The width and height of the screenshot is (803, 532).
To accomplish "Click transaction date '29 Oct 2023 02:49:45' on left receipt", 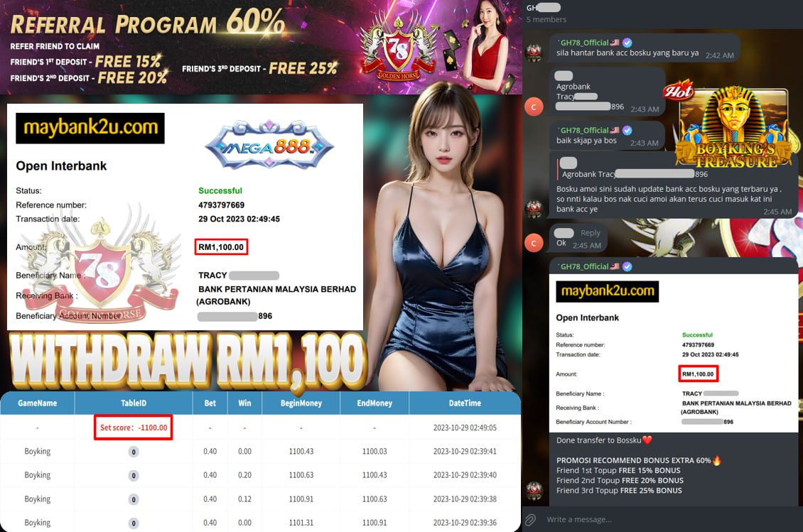I will click(239, 219).
